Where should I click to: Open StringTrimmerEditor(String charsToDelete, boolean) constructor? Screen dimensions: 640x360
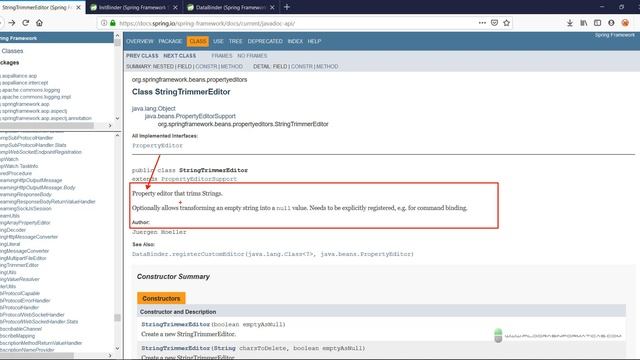point(176,348)
